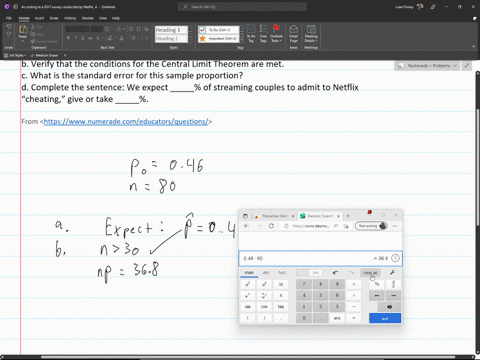Refresh the Desmos browser page
480x360 pixels.
[271, 226]
